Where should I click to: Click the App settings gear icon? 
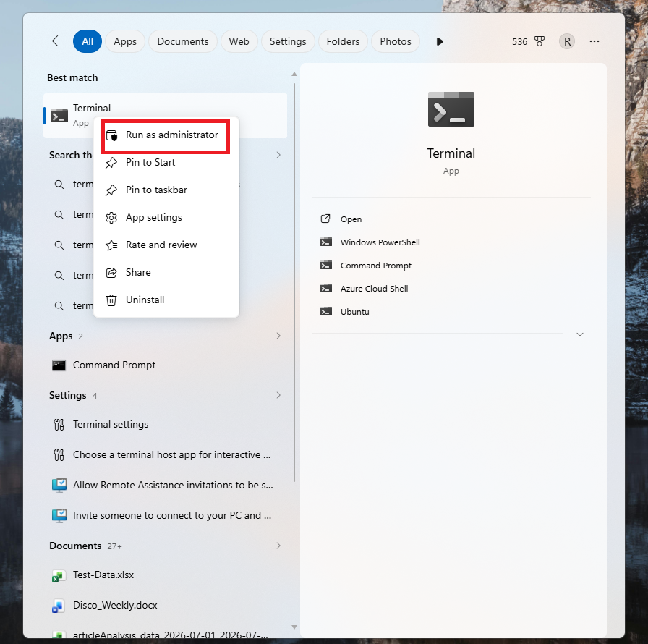coord(111,217)
